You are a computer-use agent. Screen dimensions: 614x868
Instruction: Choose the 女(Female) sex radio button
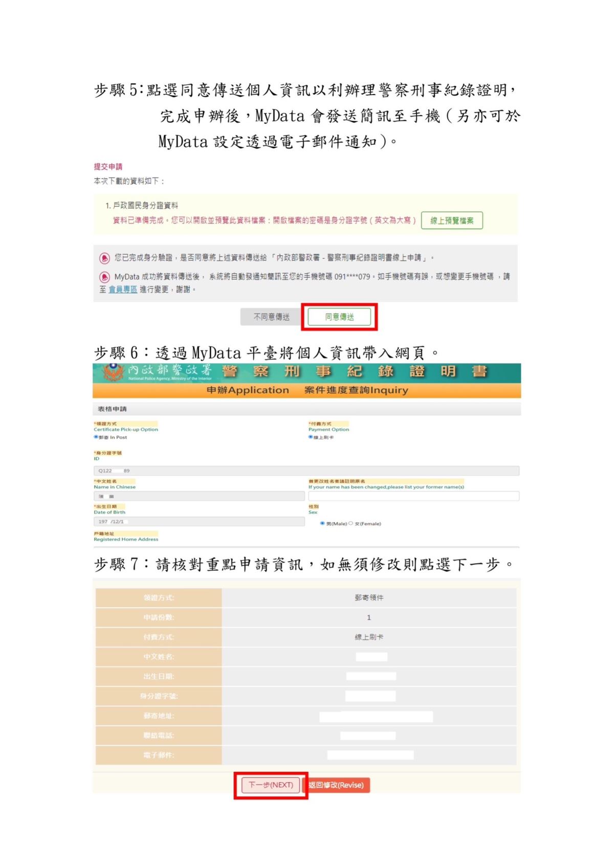click(350, 523)
